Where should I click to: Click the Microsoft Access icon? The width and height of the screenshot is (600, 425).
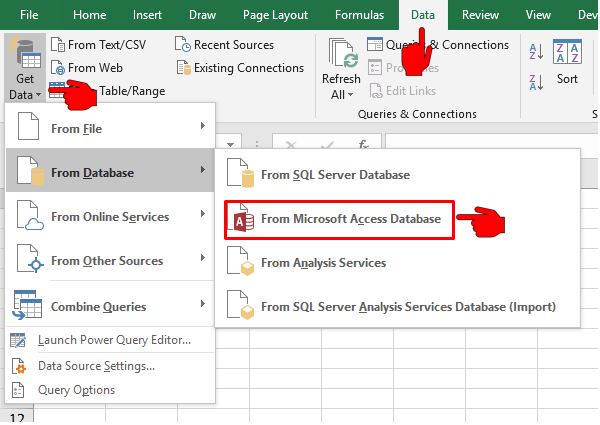(242, 219)
